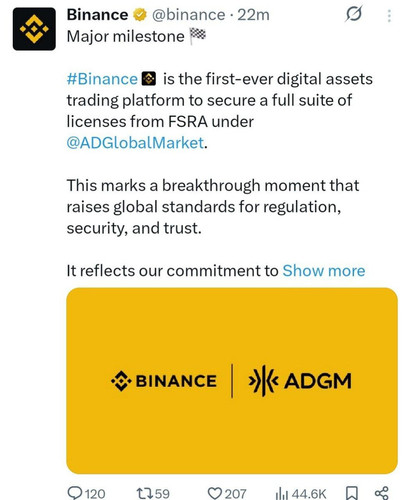Expand tweet text with Show more
The image size is (410, 500).
[x=324, y=270]
